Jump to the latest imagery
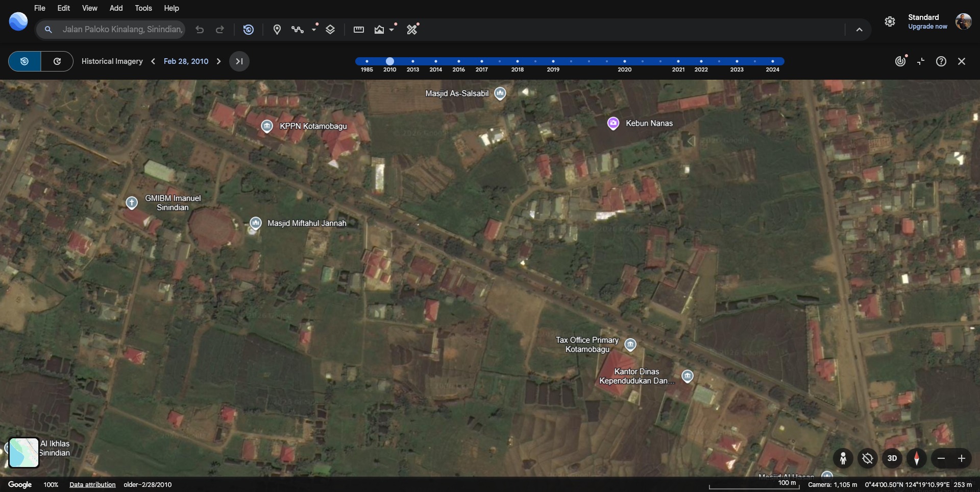The height and width of the screenshot is (492, 980). [239, 61]
